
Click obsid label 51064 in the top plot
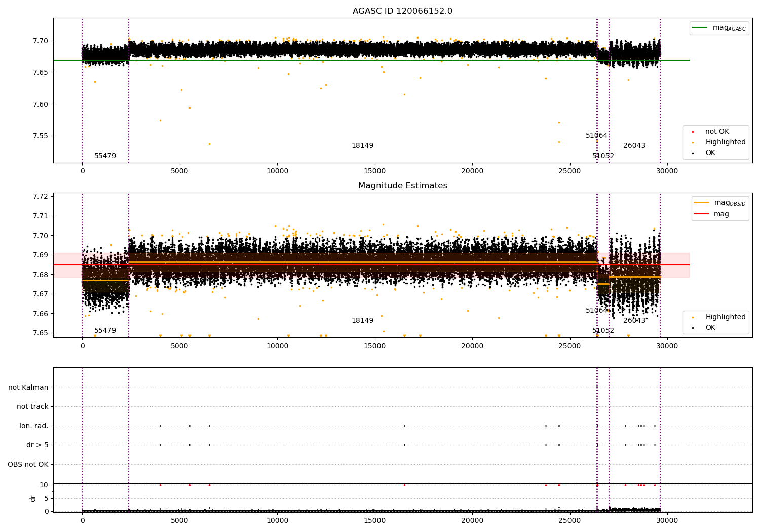pos(596,136)
